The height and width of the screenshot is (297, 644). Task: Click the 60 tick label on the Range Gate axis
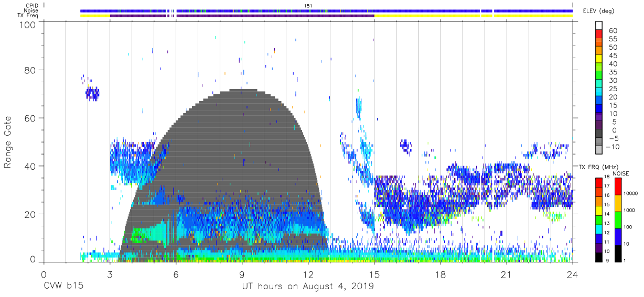pos(30,118)
